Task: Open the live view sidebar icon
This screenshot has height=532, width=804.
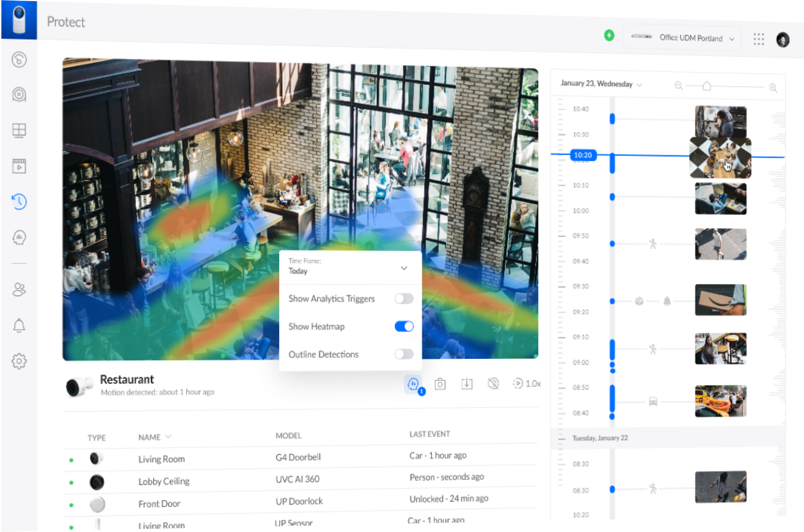Action: pos(19,60)
